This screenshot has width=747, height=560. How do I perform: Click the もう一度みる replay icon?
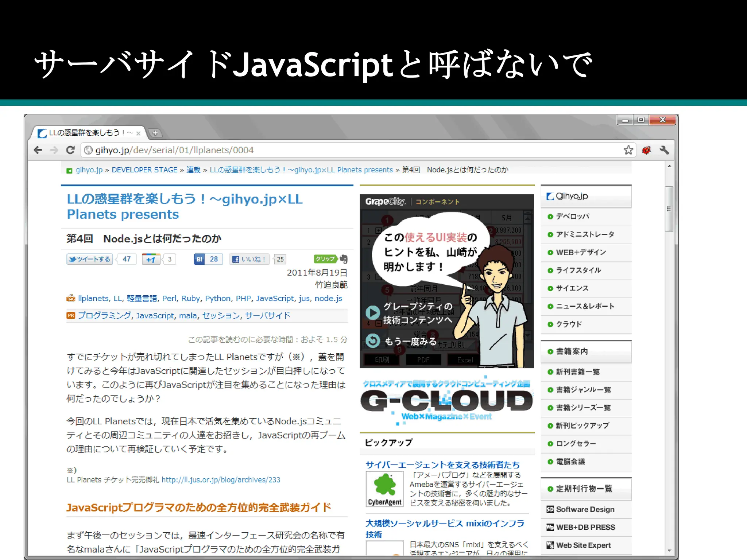373,341
